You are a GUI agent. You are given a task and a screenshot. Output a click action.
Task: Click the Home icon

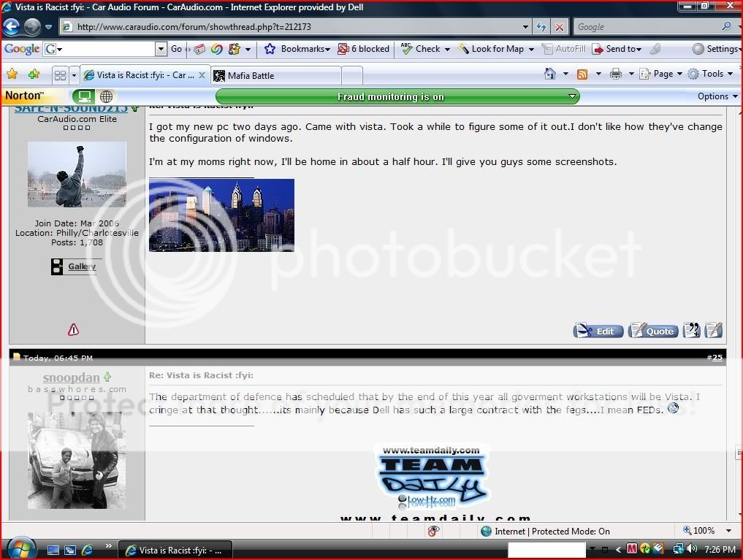(549, 74)
